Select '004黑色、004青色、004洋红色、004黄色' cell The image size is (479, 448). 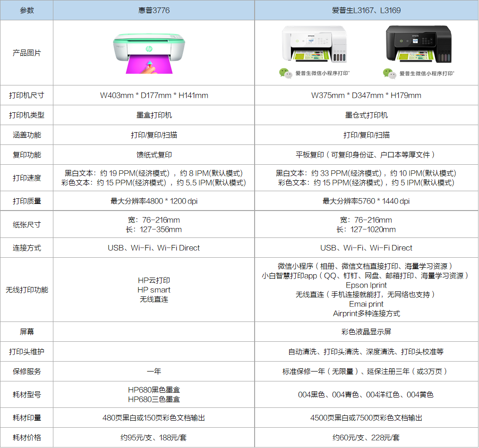[366, 395]
